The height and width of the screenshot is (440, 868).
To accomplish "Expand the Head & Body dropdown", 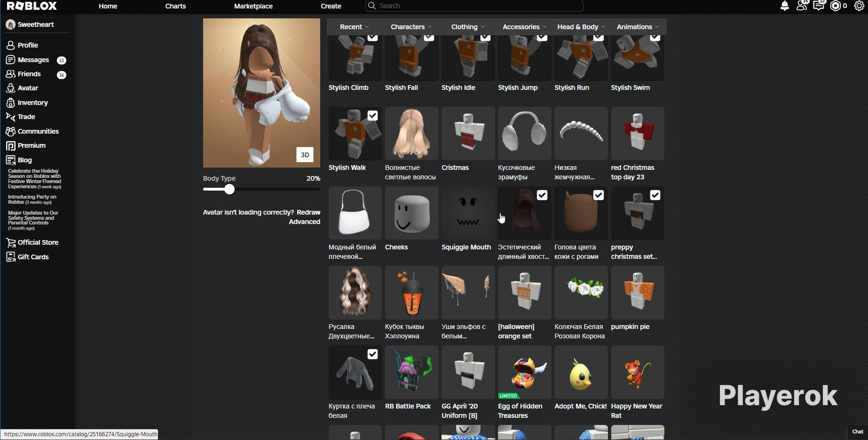I will [x=581, y=27].
